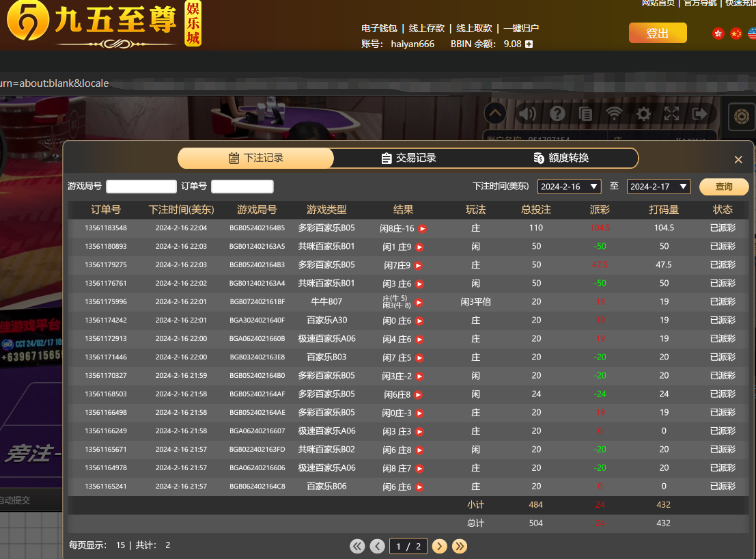The image size is (756, 559).
Task: Switch to 额度转换 tab
Action: tap(561, 158)
